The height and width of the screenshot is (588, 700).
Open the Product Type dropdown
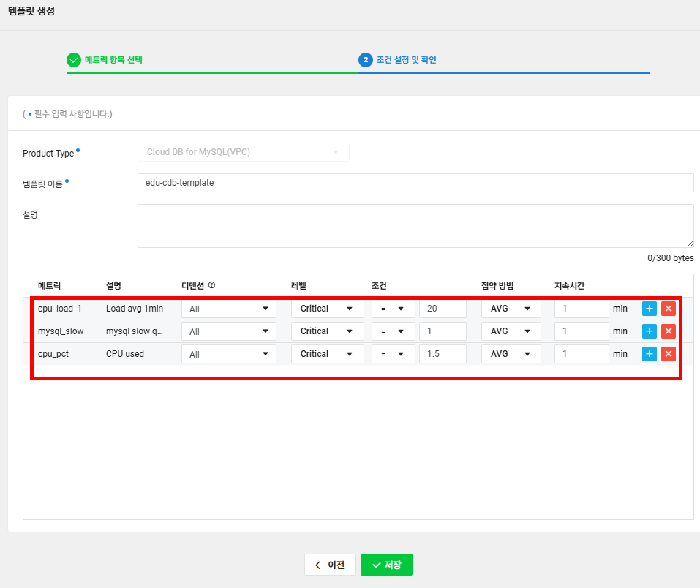[x=244, y=152]
